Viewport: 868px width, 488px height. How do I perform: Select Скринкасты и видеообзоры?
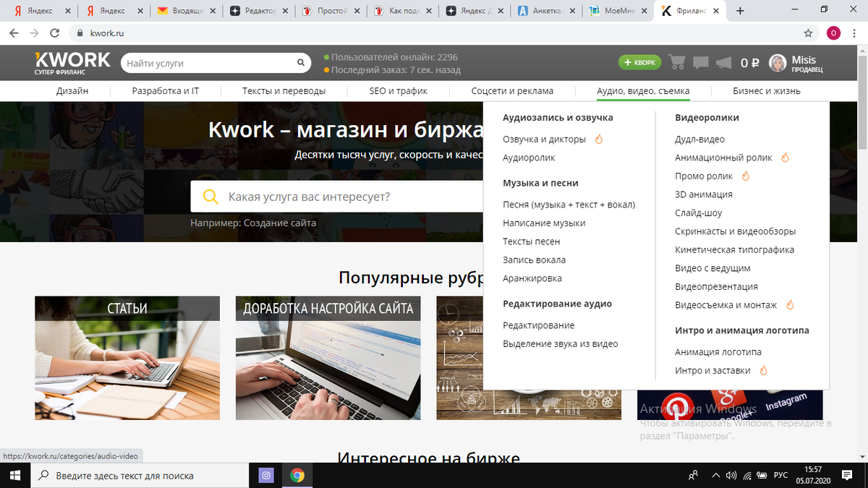point(735,231)
